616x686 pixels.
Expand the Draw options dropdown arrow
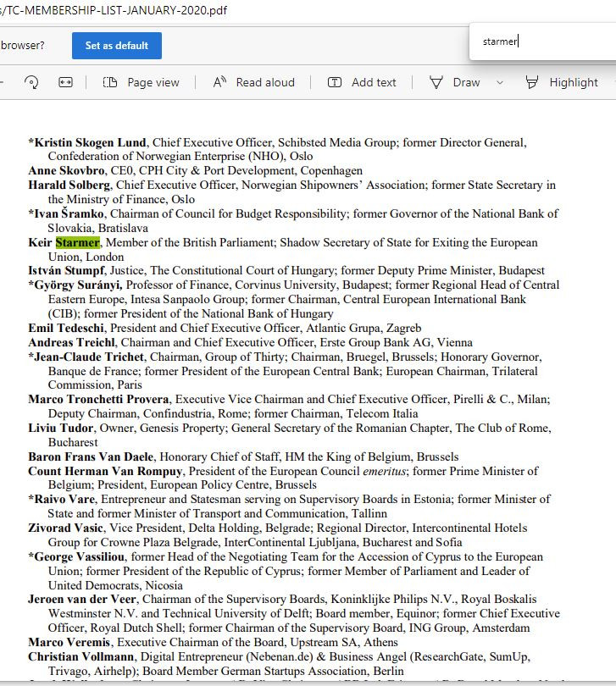click(499, 82)
